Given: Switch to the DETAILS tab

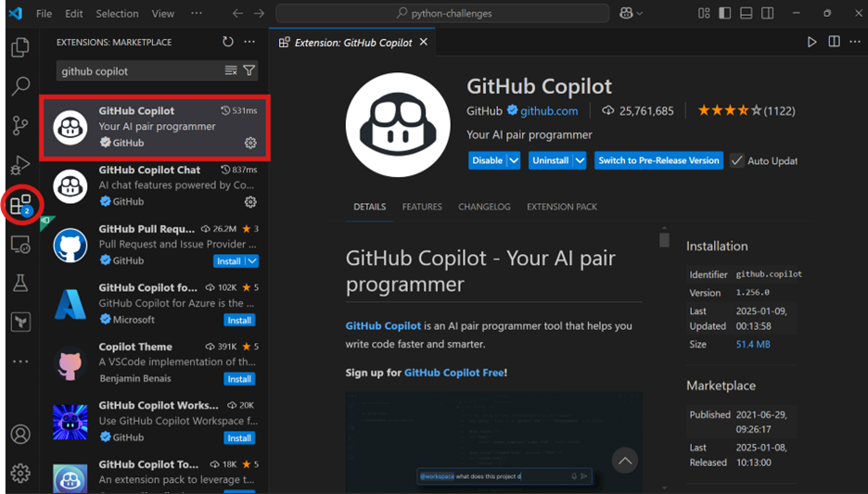Looking at the screenshot, I should 369,207.
